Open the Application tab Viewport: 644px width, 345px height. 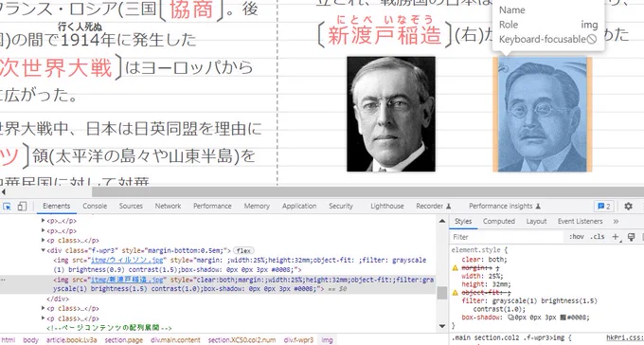point(299,206)
